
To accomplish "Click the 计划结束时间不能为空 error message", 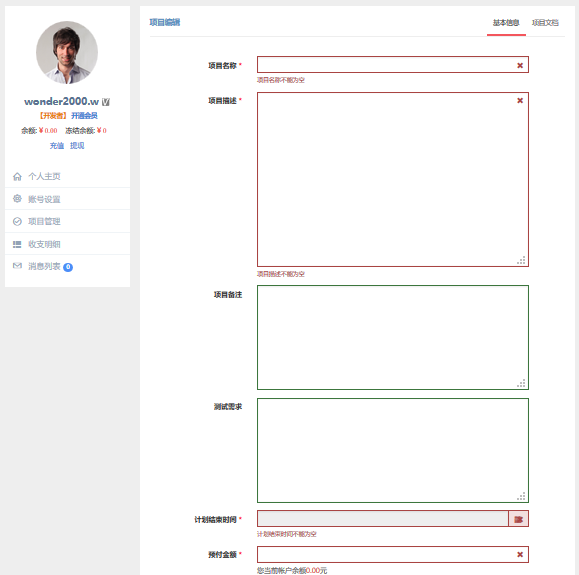I will point(287,534).
